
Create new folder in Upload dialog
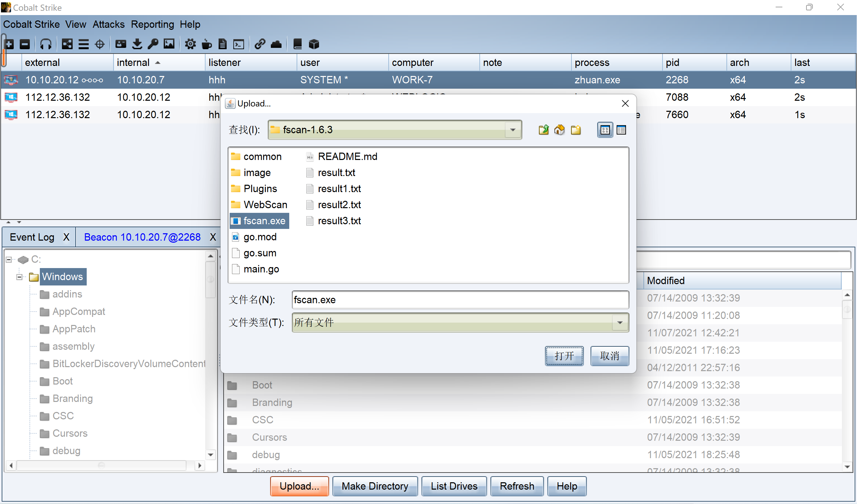click(576, 130)
